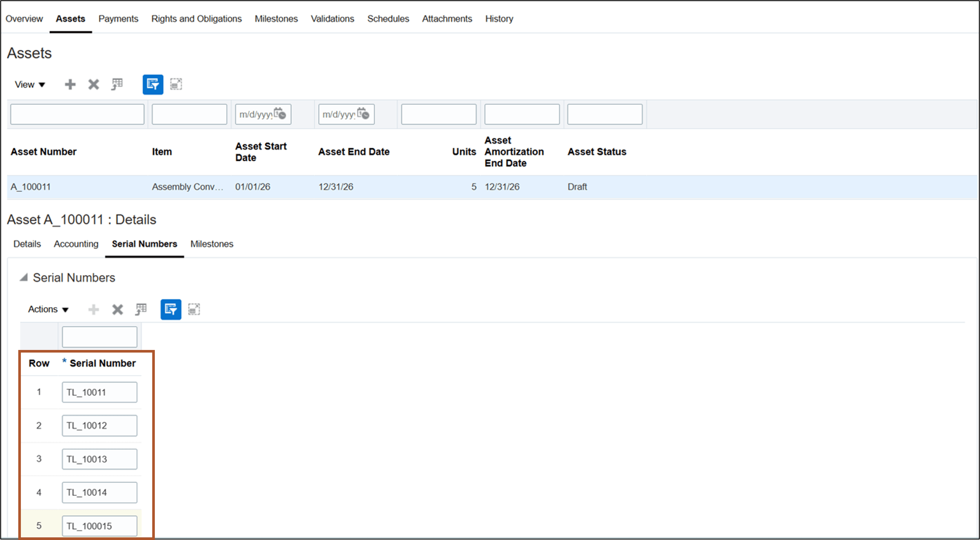Click the Assembly Conv... item cell
980x540 pixels.
click(188, 187)
